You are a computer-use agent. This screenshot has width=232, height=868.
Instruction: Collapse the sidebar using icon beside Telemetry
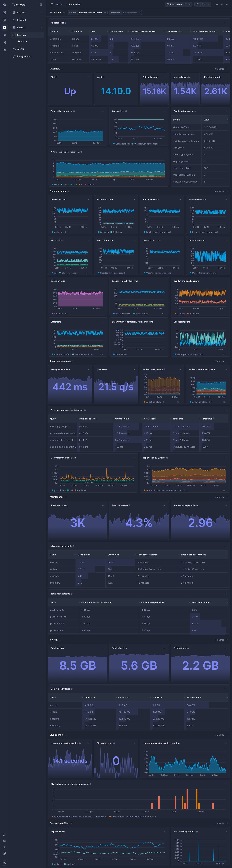click(x=41, y=5)
